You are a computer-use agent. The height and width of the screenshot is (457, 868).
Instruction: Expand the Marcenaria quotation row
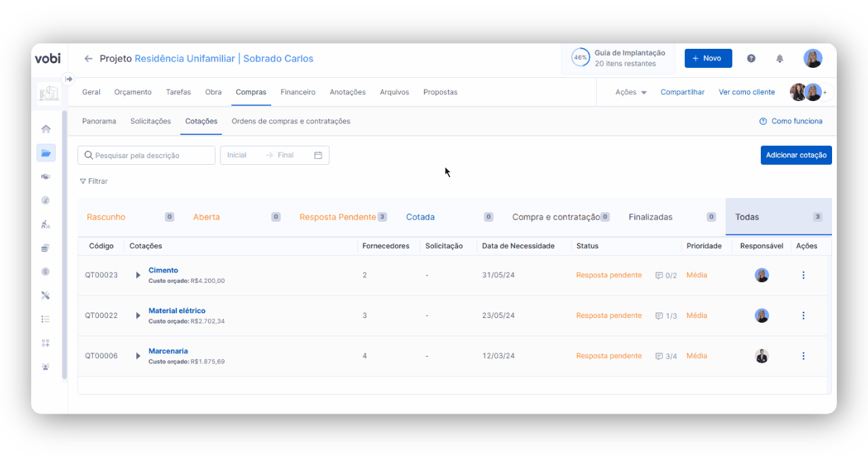point(138,356)
